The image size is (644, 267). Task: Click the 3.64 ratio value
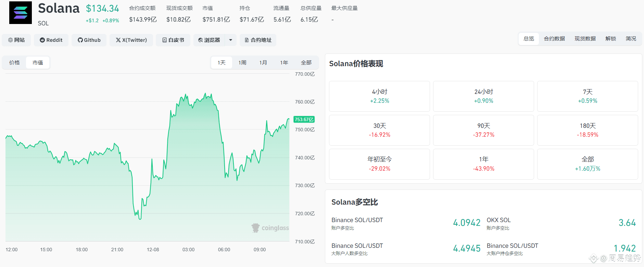pyautogui.click(x=627, y=223)
